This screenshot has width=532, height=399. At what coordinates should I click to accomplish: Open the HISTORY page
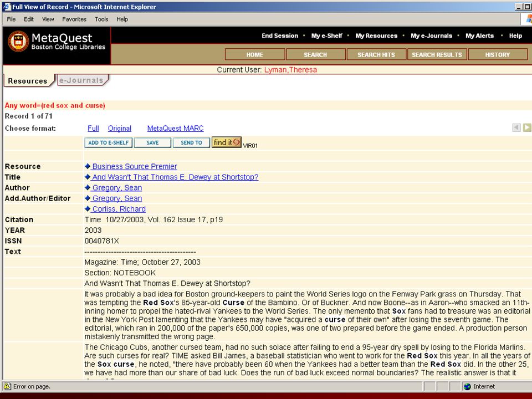498,54
